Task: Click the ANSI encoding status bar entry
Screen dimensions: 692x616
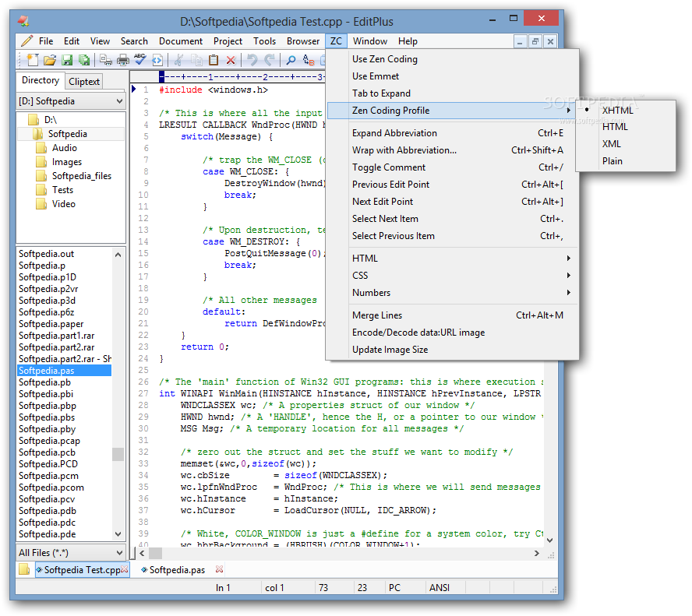Action: click(439, 588)
